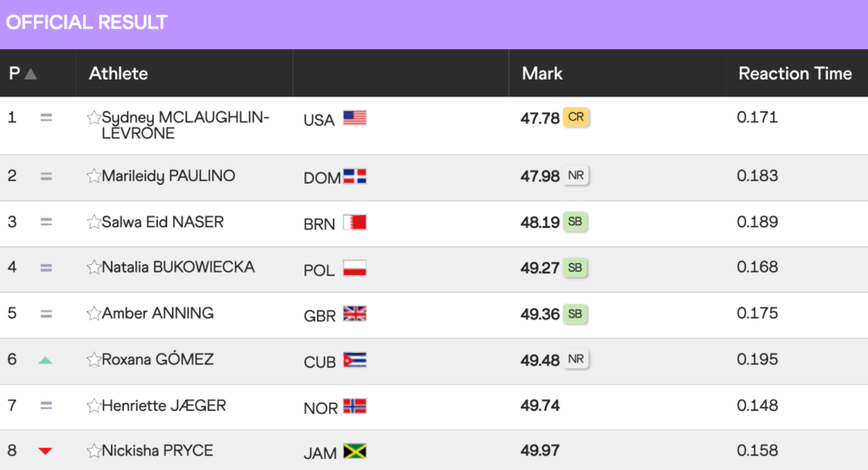Screen dimensions: 868x470
Task: Star Salwa Eid Naser as favorite
Action: click(x=93, y=222)
